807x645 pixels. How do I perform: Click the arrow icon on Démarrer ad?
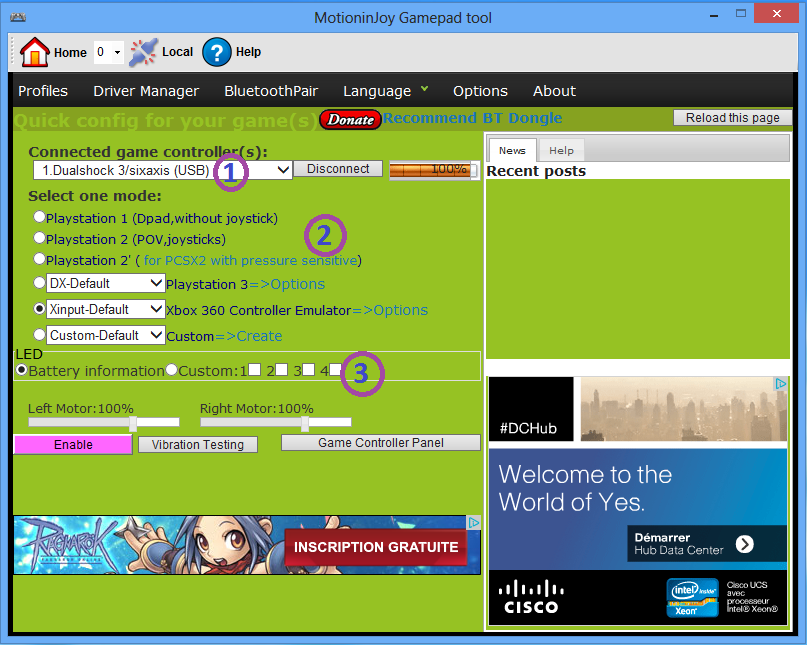point(745,544)
